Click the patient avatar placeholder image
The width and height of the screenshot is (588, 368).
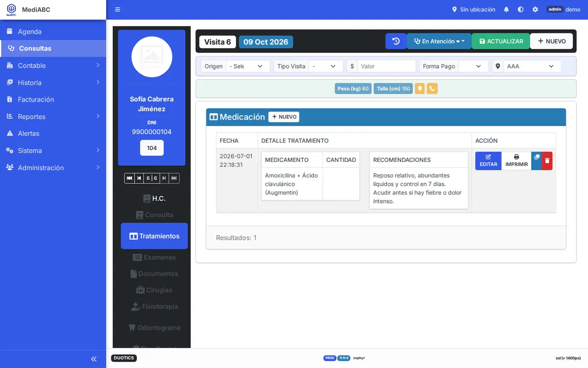tap(152, 57)
